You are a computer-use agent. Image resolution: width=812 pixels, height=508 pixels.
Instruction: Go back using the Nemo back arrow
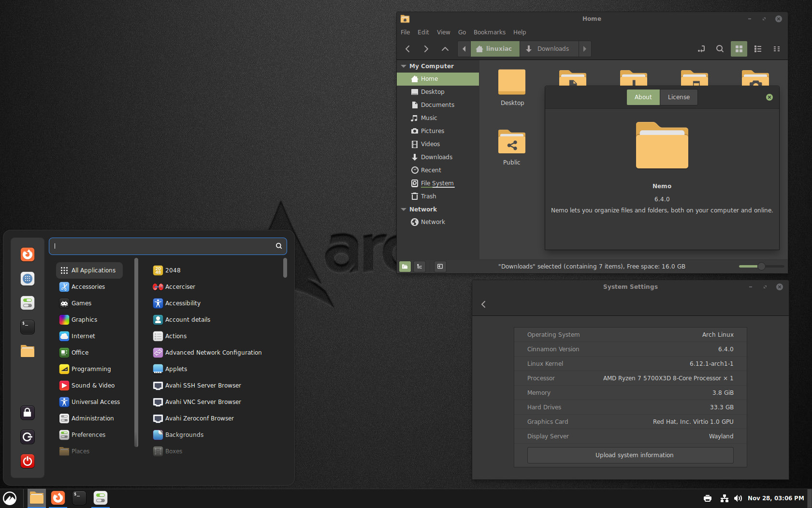click(407, 49)
